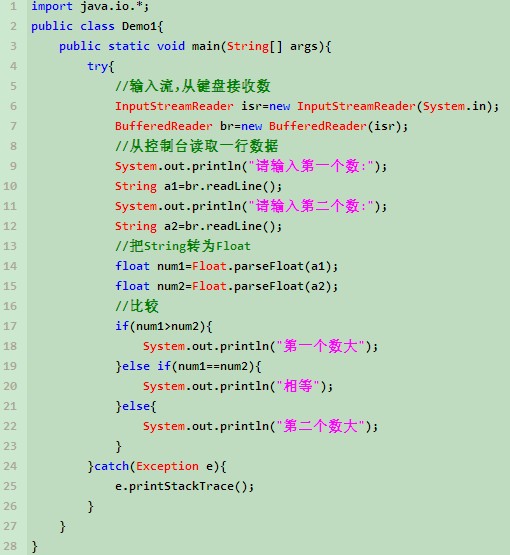The height and width of the screenshot is (555, 510).
Task: Click 'String[] args' parameter on line 3
Action: [272, 46]
